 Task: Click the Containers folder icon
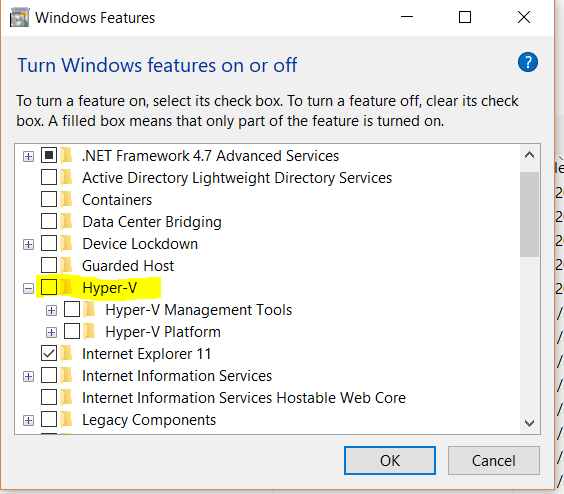[x=67, y=199]
